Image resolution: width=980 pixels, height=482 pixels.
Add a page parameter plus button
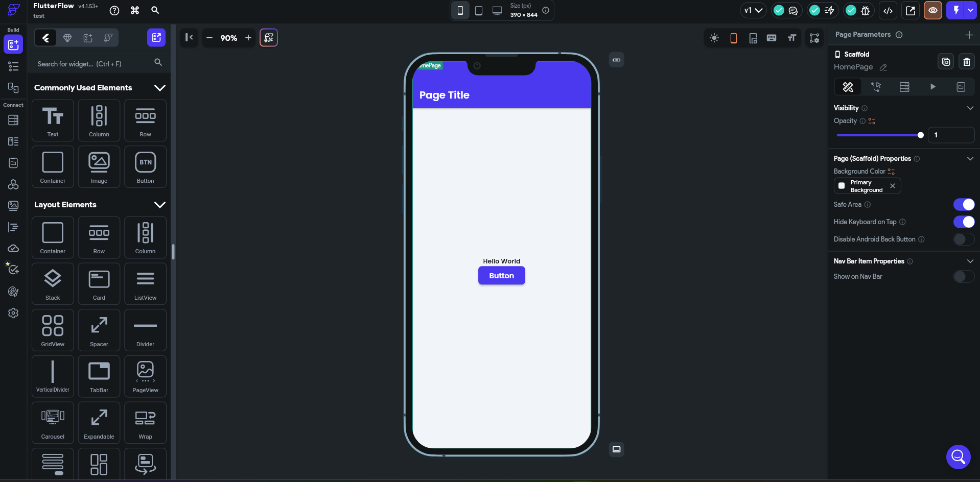click(969, 35)
